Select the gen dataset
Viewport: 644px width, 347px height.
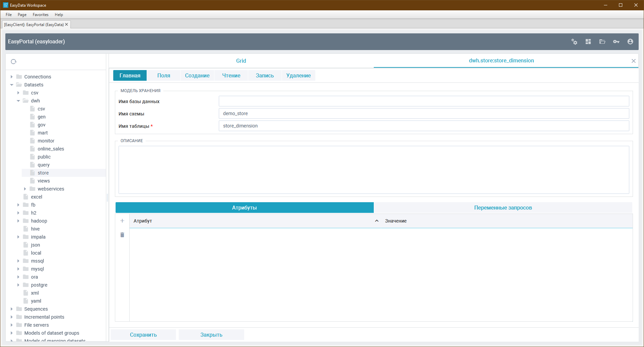41,117
